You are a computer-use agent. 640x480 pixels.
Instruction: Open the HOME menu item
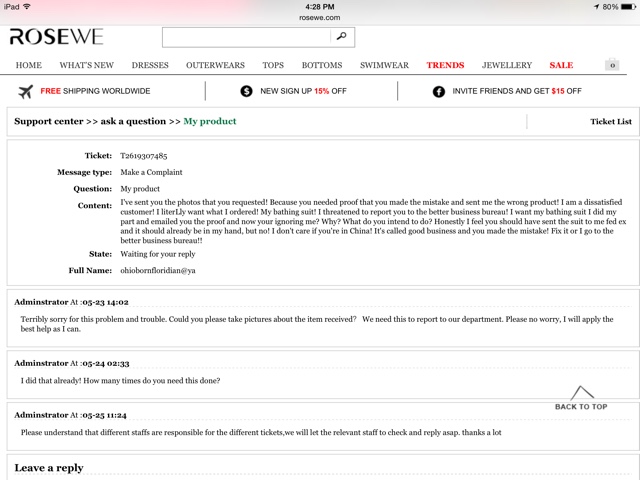click(29, 65)
